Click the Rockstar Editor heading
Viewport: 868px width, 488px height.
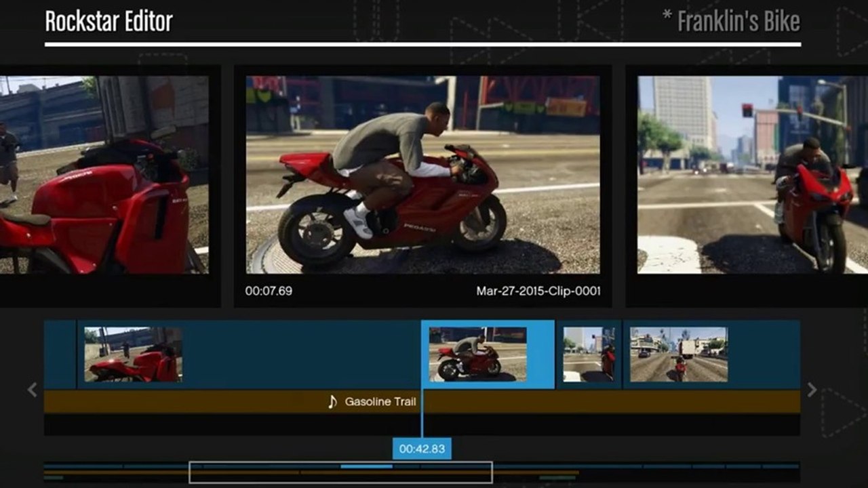[x=108, y=22]
